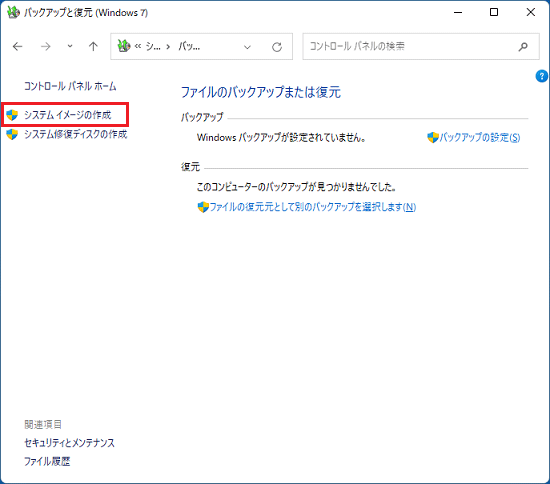Select heading ファイルのバックアップまたは復元
The height and width of the screenshot is (484, 550).
click(261, 92)
